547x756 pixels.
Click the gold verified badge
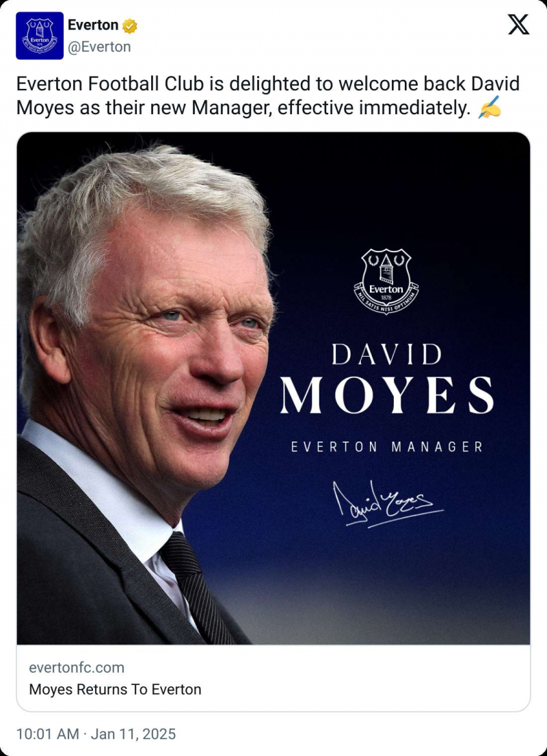click(x=129, y=25)
